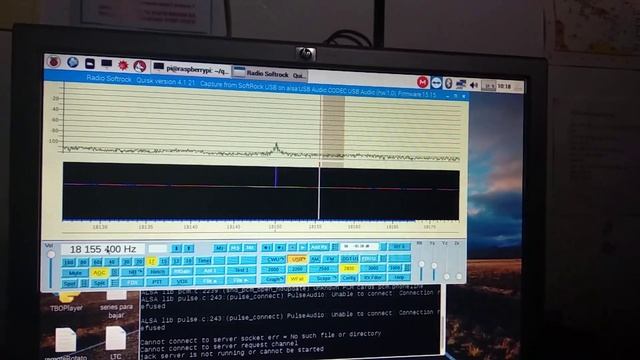This screenshot has width=640, height=360.
Task: Select the 2200 filter bandwidth button
Action: pyautogui.click(x=297, y=269)
